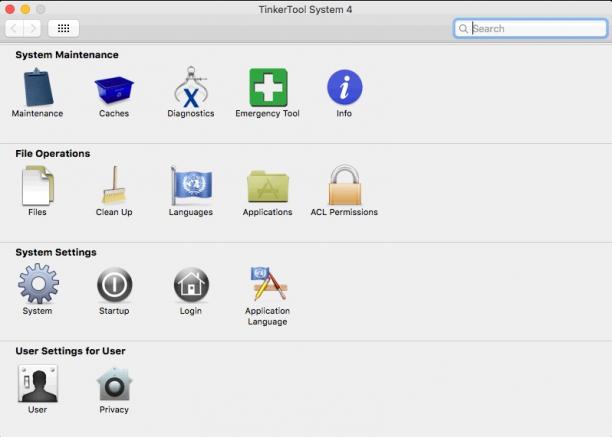Viewport: 612px width, 437px height.
Task: Click the forward navigation arrow
Action: (32, 28)
